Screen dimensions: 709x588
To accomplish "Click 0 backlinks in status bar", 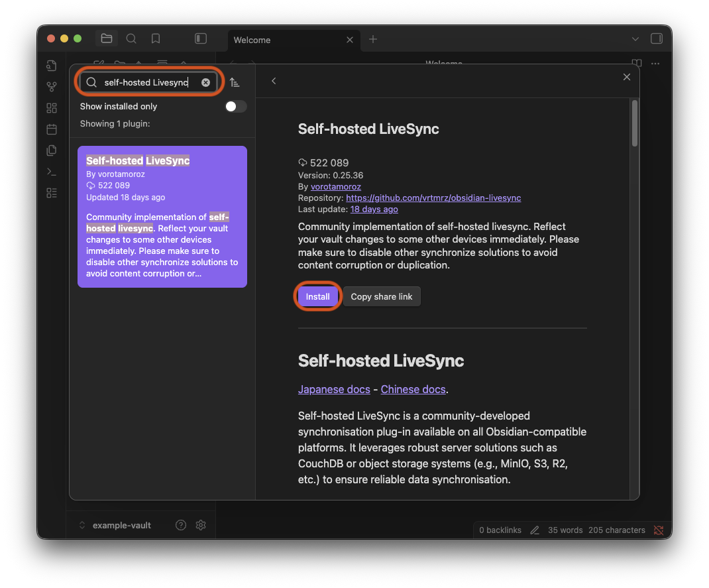I will pos(500,530).
